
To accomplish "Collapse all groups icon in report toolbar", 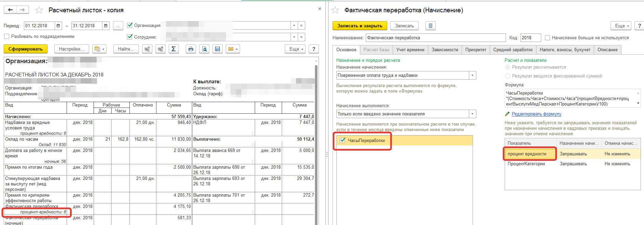I will pos(147,49).
